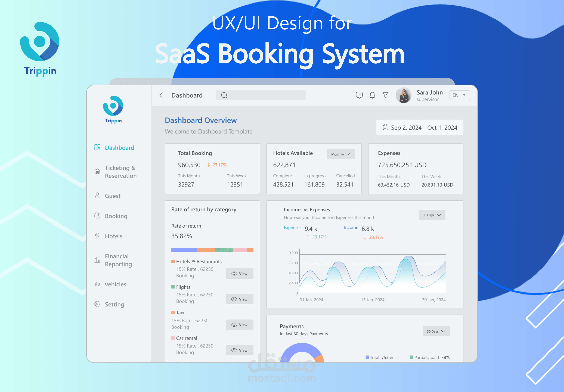Click the search magnifier icon
Image resolution: width=564 pixels, height=392 pixels.
(224, 95)
